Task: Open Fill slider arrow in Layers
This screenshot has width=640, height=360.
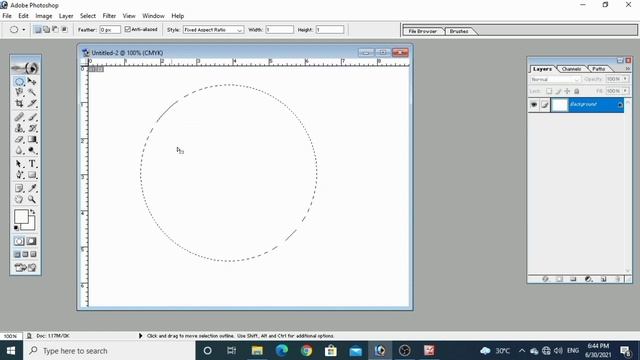Action: 625,91
